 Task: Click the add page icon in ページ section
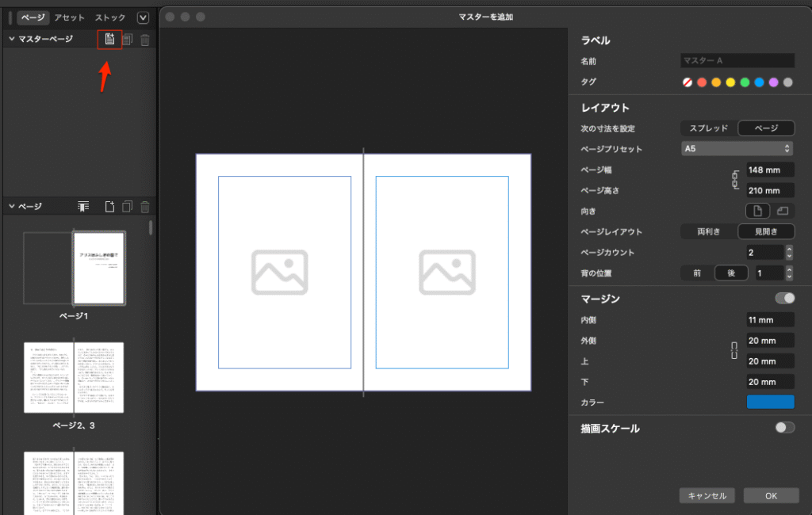110,207
